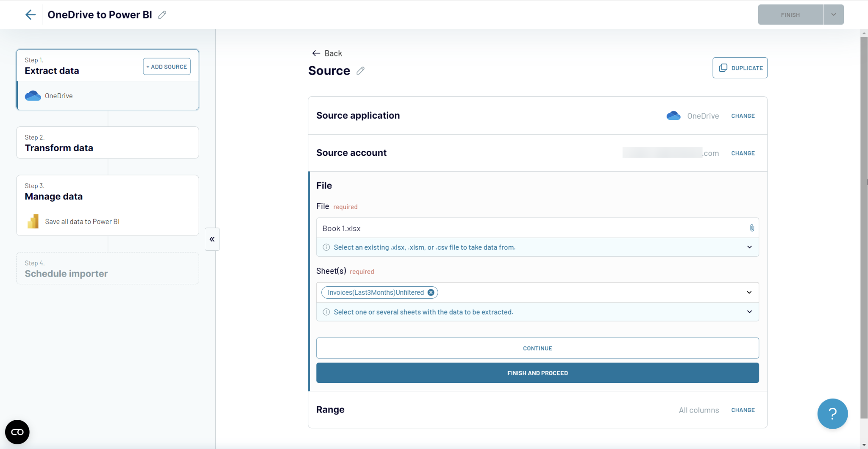This screenshot has height=449, width=868.
Task: Click the pencil icon to rename the importer
Action: 161,14
